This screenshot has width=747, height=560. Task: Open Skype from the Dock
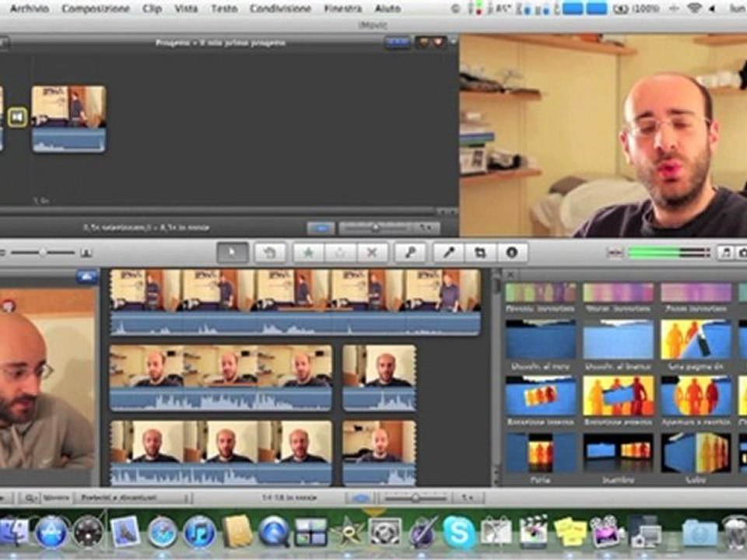point(458,532)
